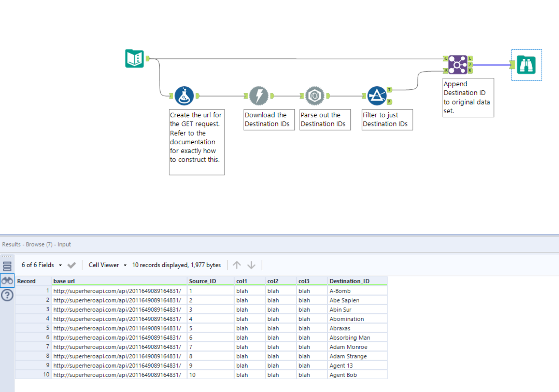The image size is (559, 392).
Task: Select the Download lightning bolt tool
Action: click(x=259, y=96)
